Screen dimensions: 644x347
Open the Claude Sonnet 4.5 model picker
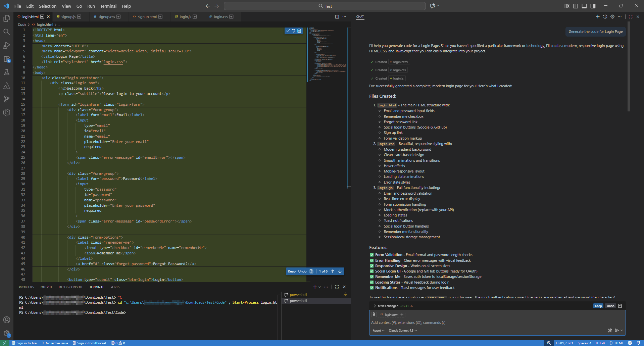click(403, 330)
